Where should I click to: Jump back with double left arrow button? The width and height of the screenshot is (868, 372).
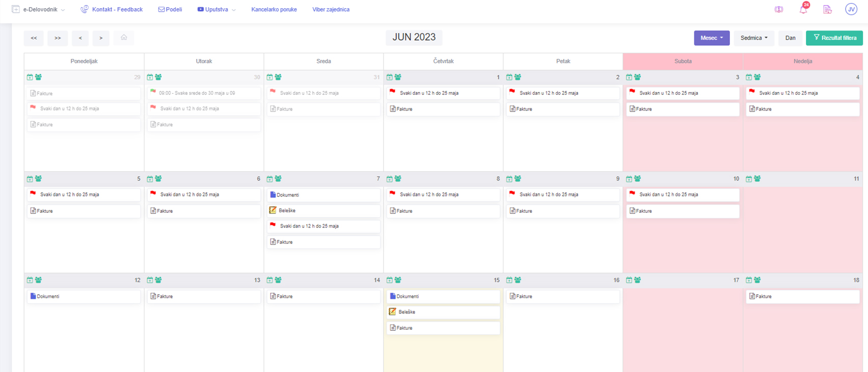coord(34,38)
